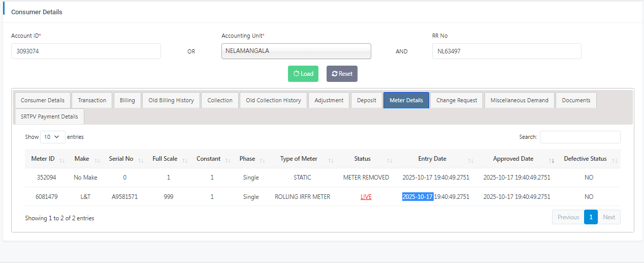The height and width of the screenshot is (263, 644).
Task: Open the Show entries count dropdown
Action: (53, 137)
